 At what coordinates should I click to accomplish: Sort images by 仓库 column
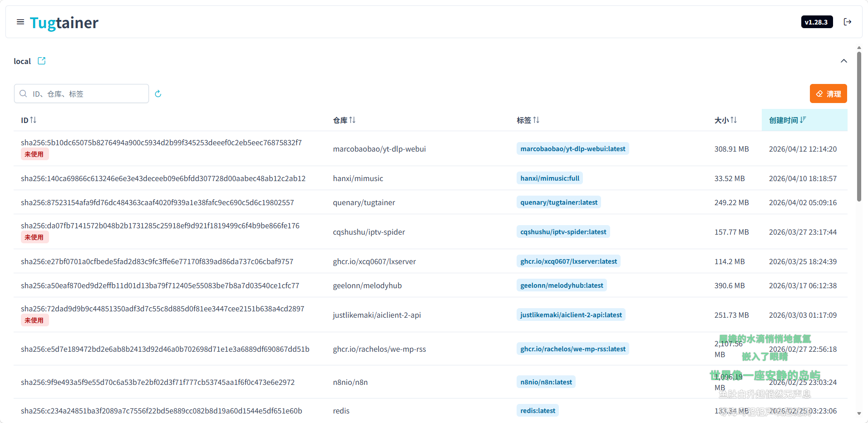coord(344,120)
